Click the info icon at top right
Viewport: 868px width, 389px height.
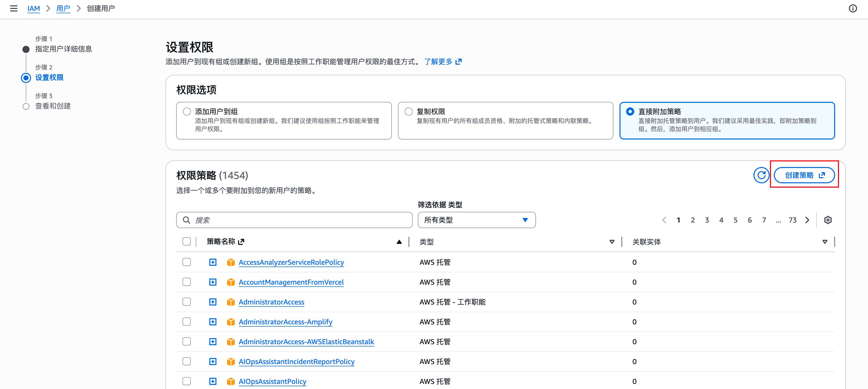tap(852, 8)
